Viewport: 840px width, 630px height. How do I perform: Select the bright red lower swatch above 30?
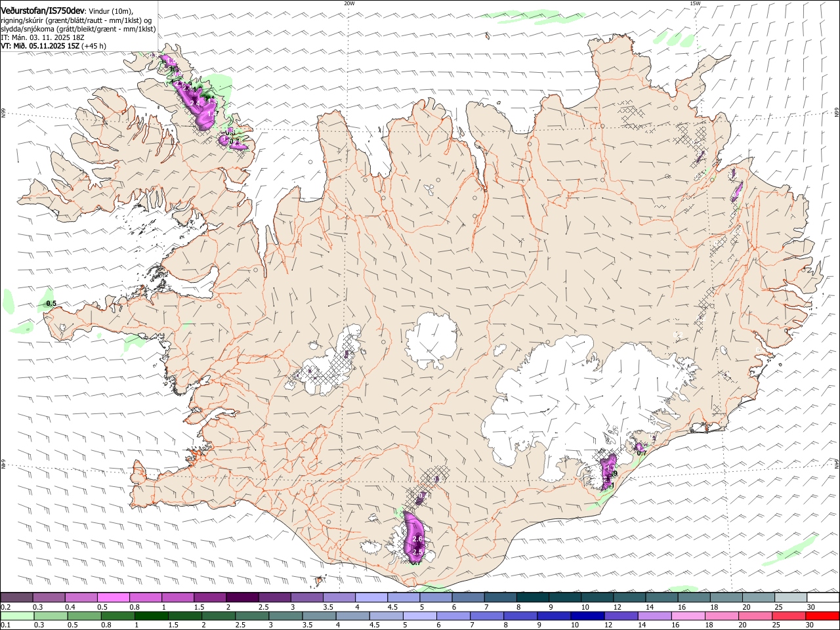(x=822, y=616)
